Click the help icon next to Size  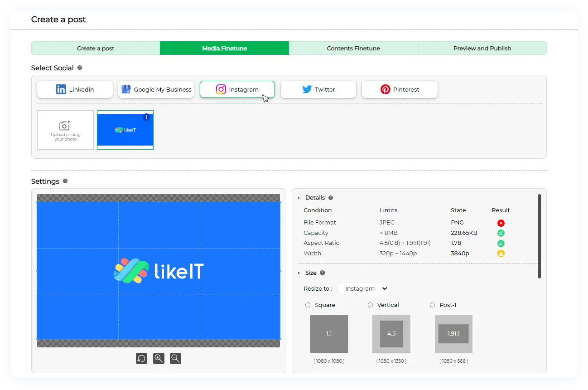(323, 273)
